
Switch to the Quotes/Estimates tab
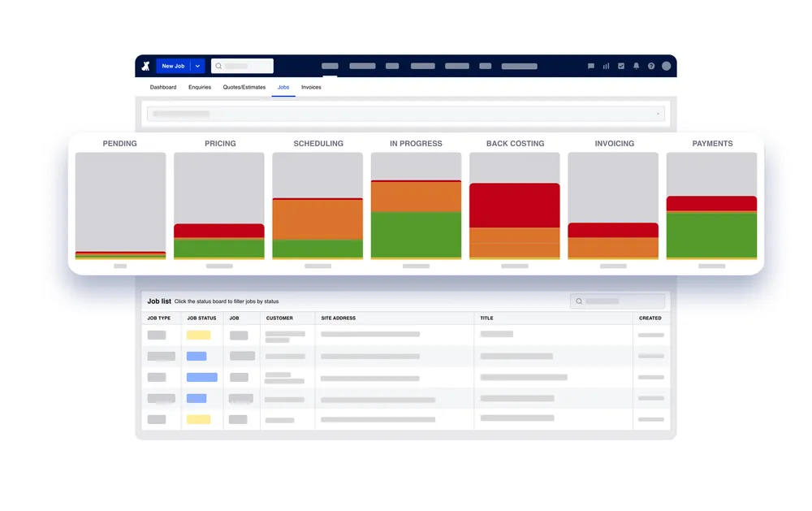click(x=244, y=87)
